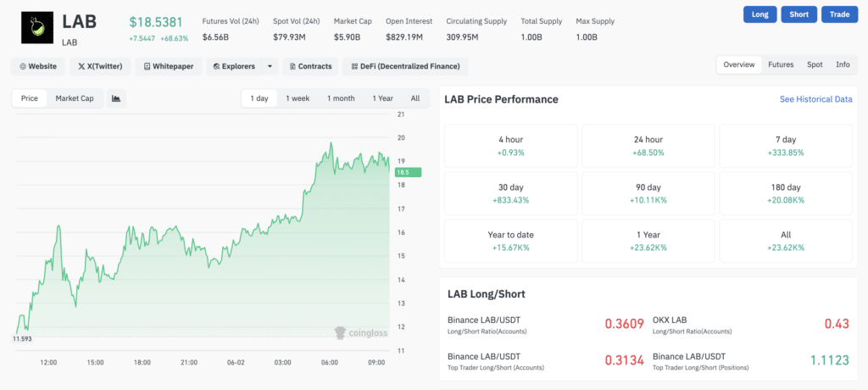
Task: Click the LAB token logo
Action: click(x=37, y=28)
